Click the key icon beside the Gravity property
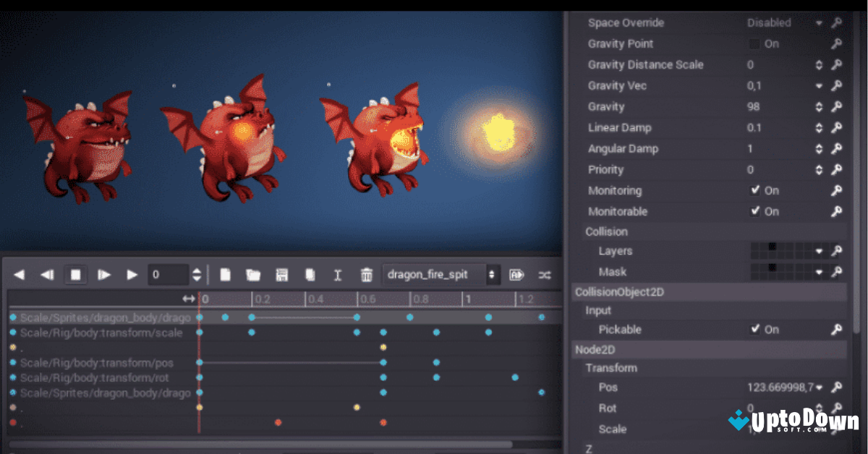 837,106
